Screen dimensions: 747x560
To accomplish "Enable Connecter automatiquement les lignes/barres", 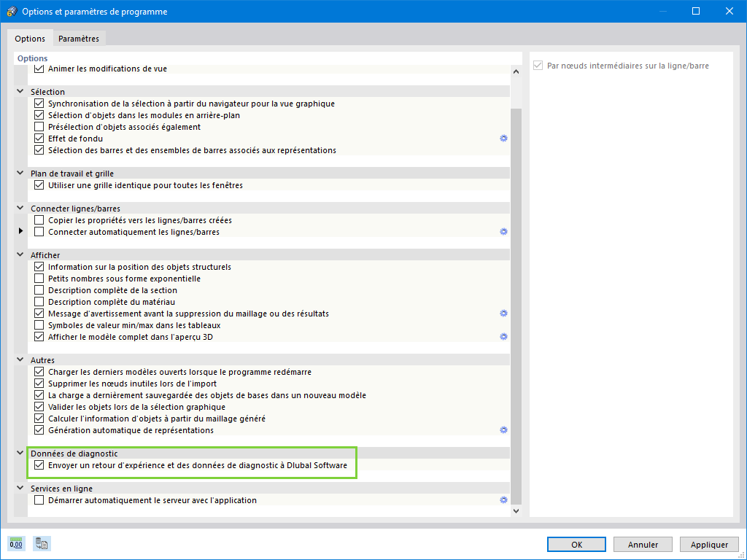I will pyautogui.click(x=39, y=232).
